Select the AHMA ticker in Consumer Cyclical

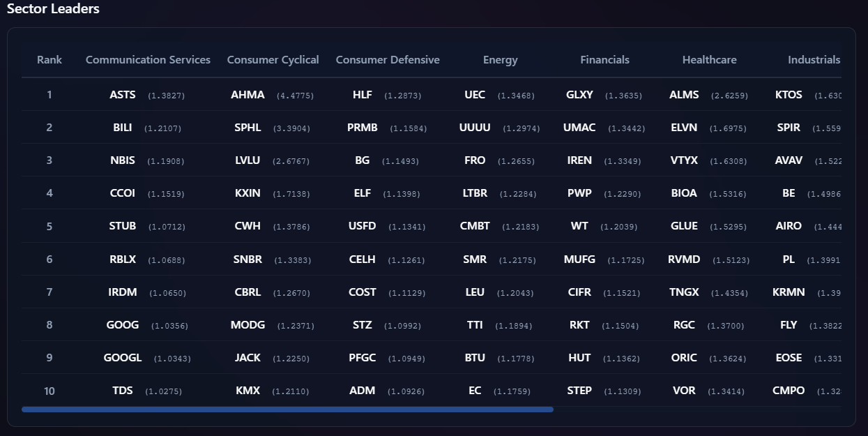pos(248,95)
